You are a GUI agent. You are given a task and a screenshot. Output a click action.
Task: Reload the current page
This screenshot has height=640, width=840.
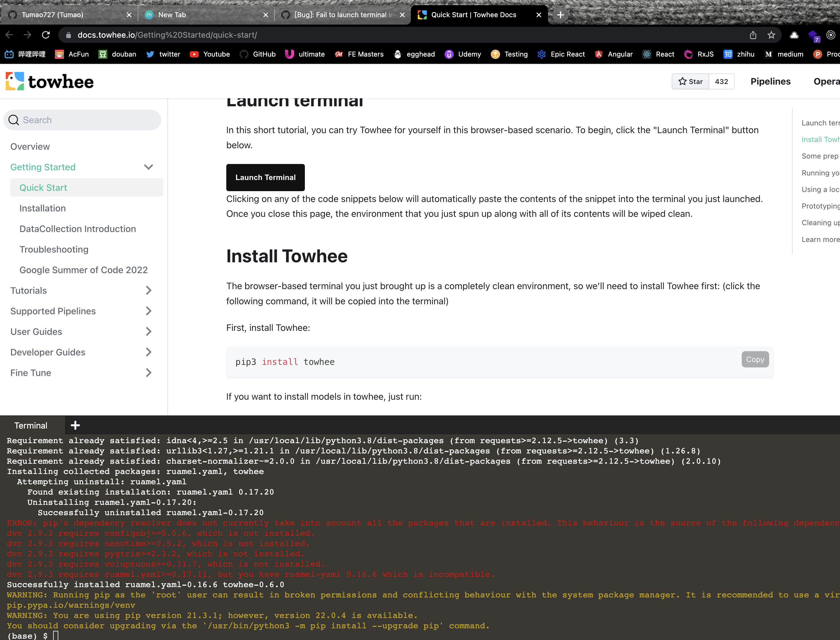(46, 35)
